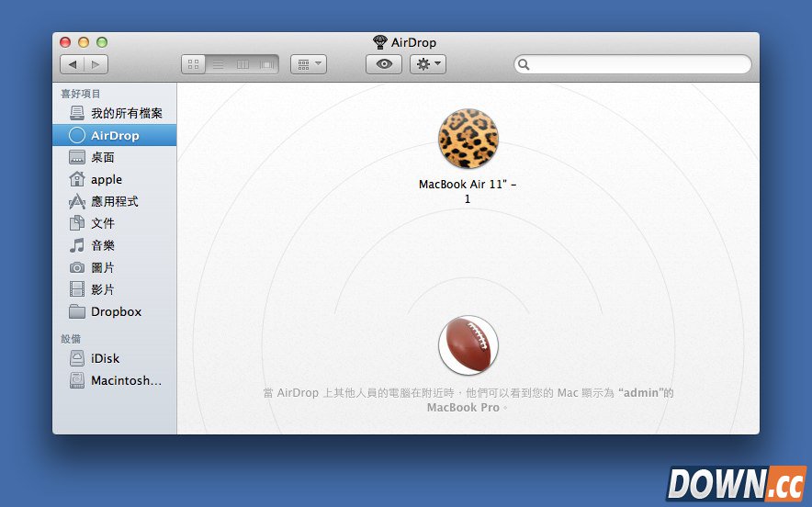Image resolution: width=812 pixels, height=507 pixels.
Task: Open 影片 in the sidebar
Action: pos(115,289)
